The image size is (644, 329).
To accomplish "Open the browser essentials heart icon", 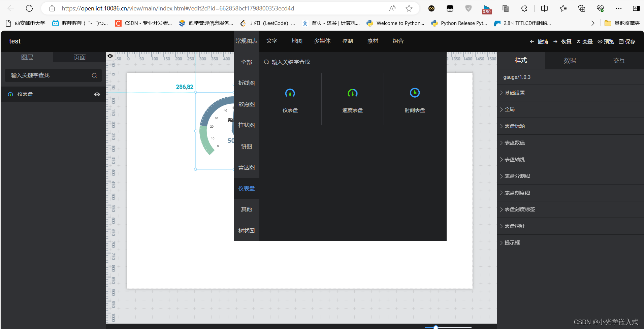I will [x=600, y=8].
